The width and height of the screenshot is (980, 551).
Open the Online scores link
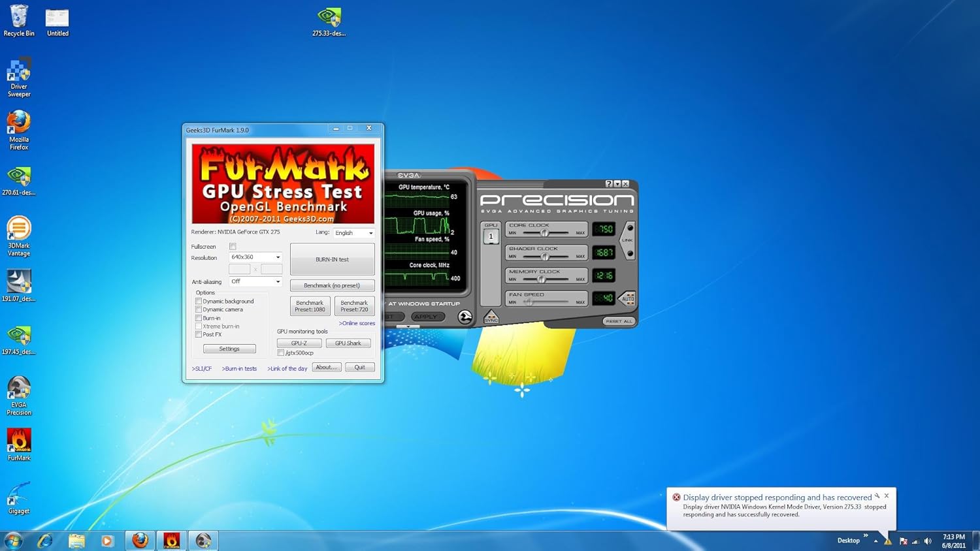pos(357,323)
